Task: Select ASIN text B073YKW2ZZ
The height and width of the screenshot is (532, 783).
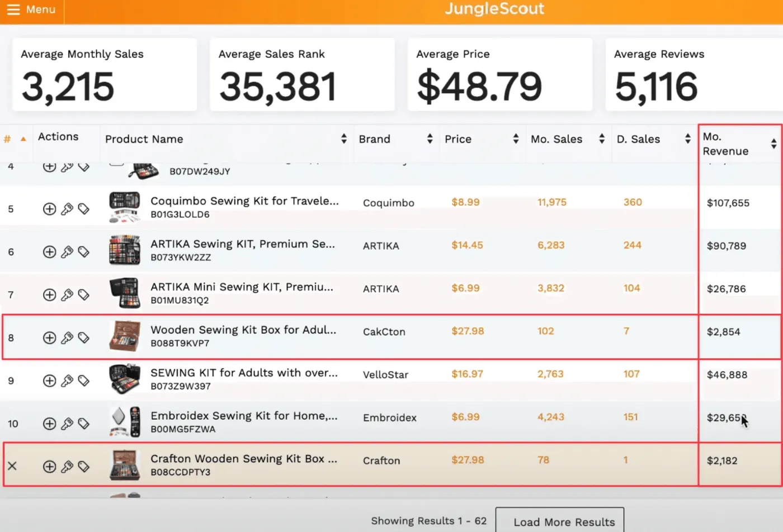Action: (181, 258)
